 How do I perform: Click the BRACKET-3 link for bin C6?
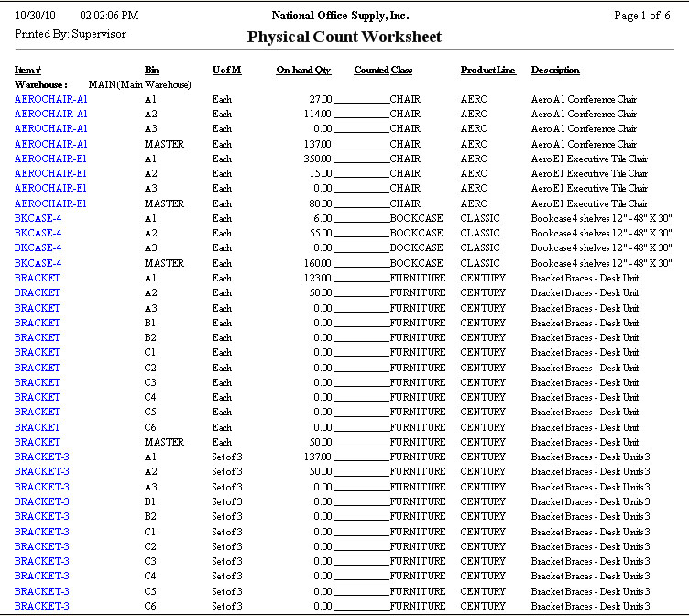(41, 606)
